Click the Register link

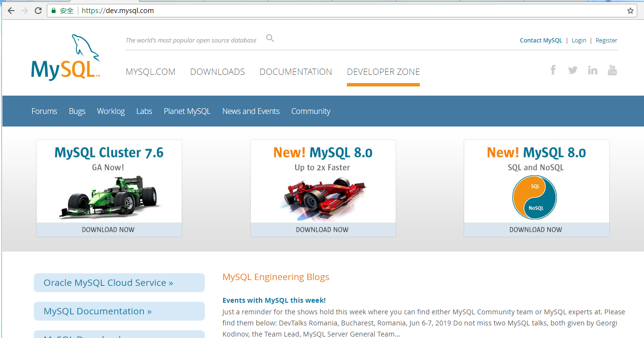606,41
